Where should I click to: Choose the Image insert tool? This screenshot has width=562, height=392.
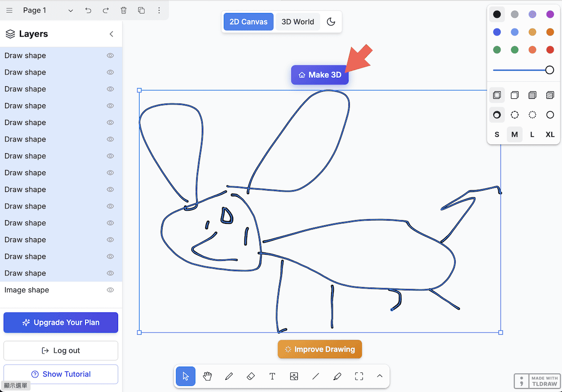[294, 376]
